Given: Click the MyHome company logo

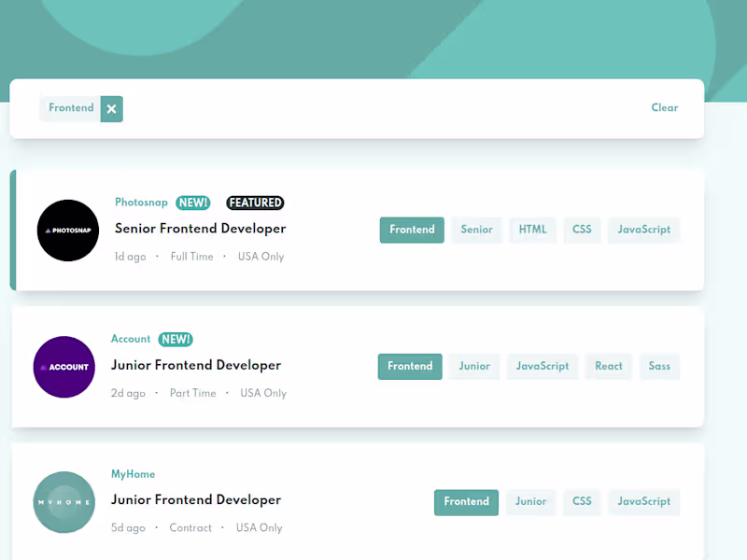Looking at the screenshot, I should point(63,502).
